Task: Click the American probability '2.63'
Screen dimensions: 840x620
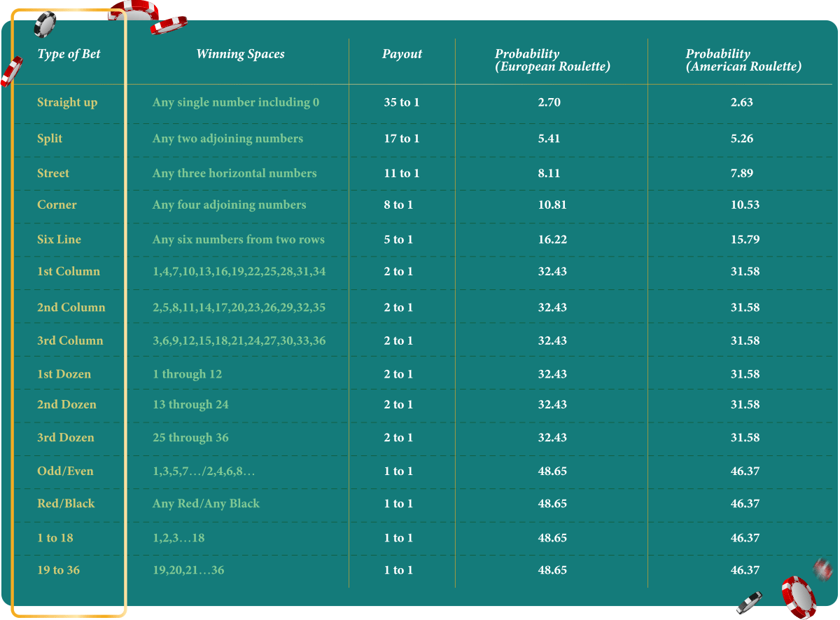Action: point(742,102)
